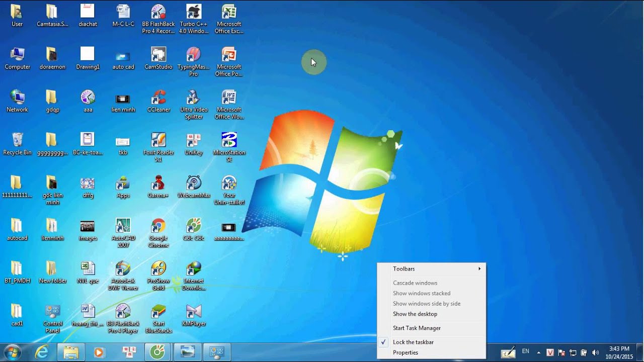Open the Network desktop icon
Image resolution: width=644 pixels, height=362 pixels.
[x=17, y=102]
